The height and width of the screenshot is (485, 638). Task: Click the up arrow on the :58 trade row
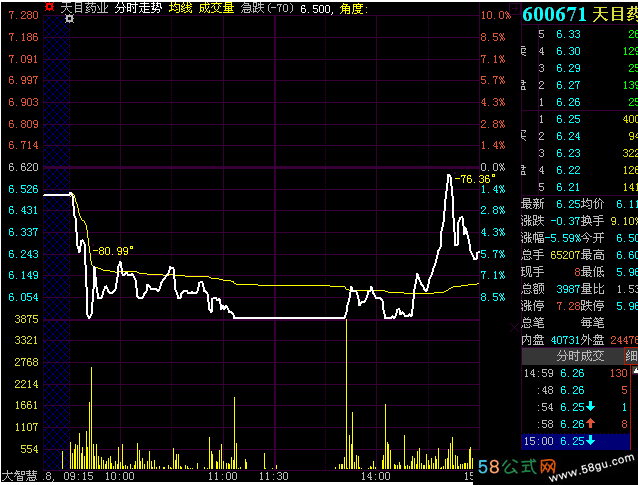pyautogui.click(x=590, y=424)
